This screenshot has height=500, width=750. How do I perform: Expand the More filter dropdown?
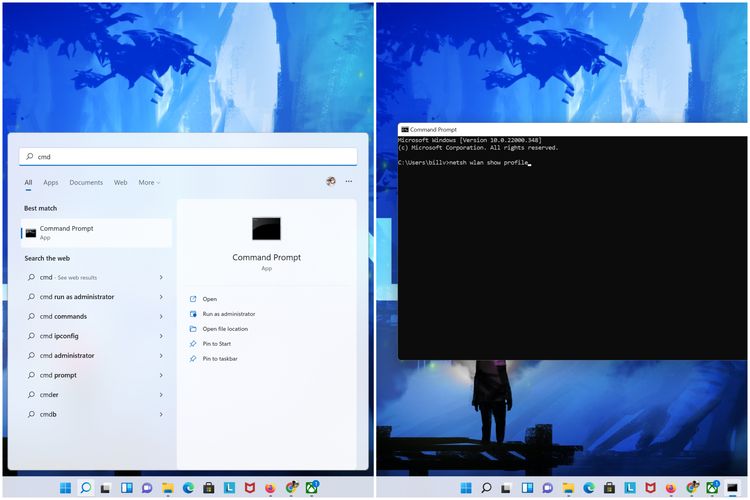point(149,182)
